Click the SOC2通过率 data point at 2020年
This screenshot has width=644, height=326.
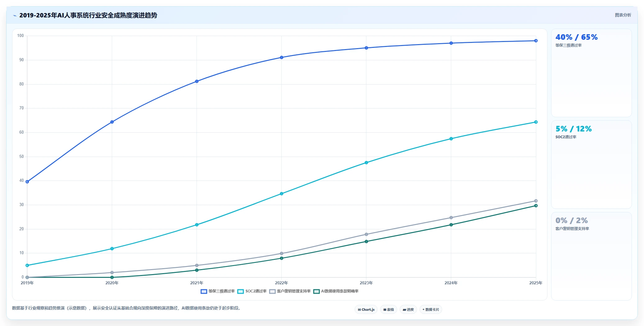112,249
